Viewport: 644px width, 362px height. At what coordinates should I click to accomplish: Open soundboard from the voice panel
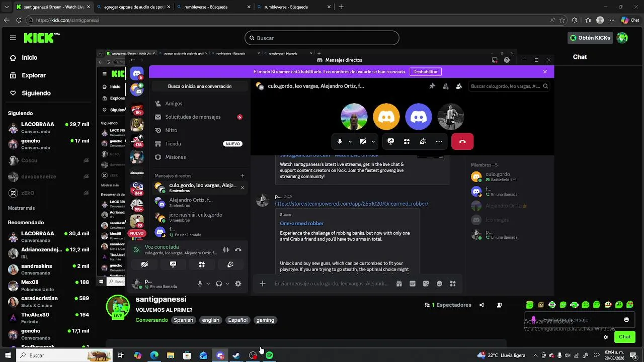pos(230,264)
